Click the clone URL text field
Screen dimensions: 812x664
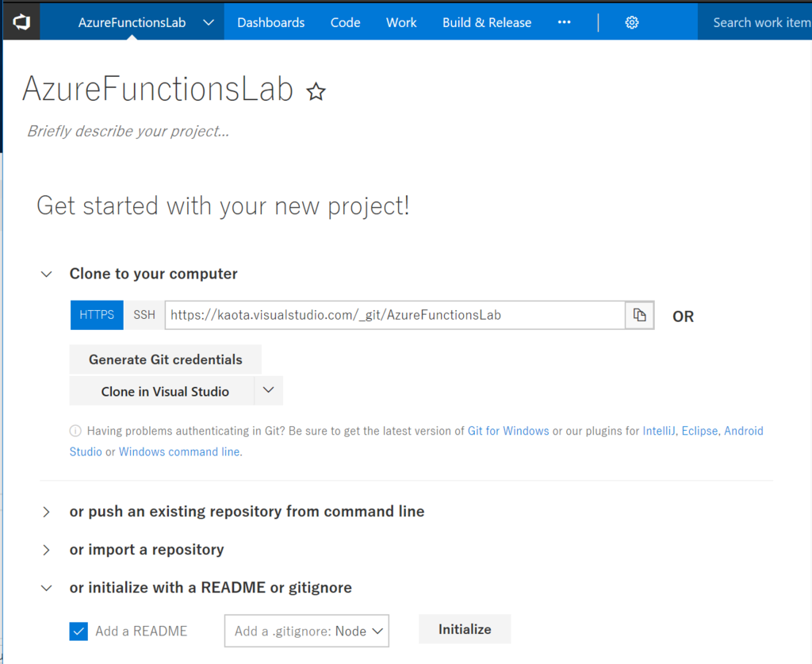click(x=395, y=315)
